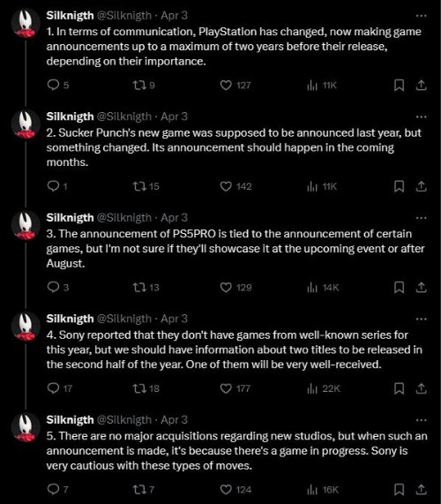Viewport: 441px width, 504px height.
Task: View the 11K views count on second tweet
Action: pyautogui.click(x=322, y=186)
